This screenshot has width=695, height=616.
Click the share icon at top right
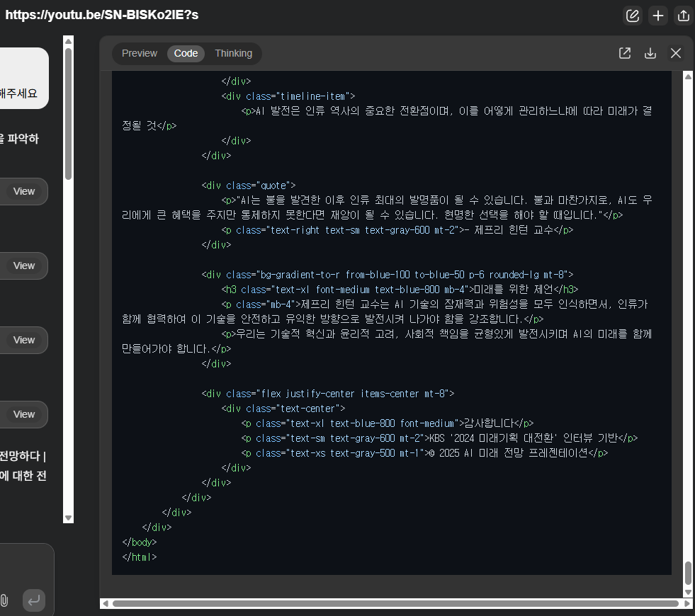[684, 16]
